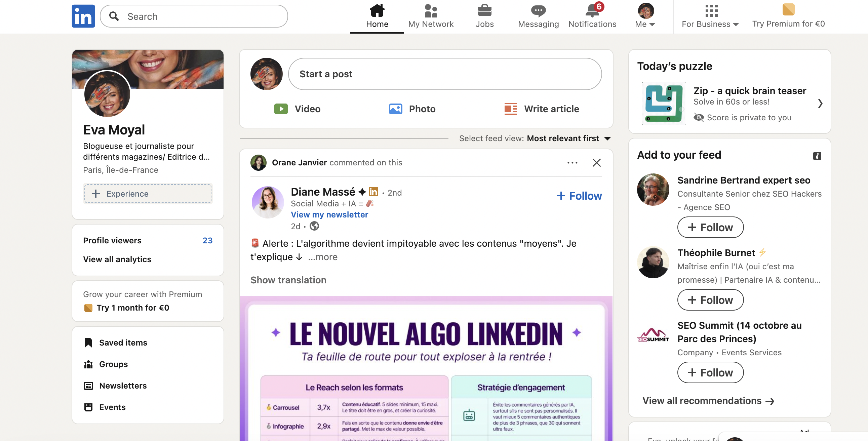868x441 pixels.
Task: Open Saved items bookmark icon
Action: (88, 343)
